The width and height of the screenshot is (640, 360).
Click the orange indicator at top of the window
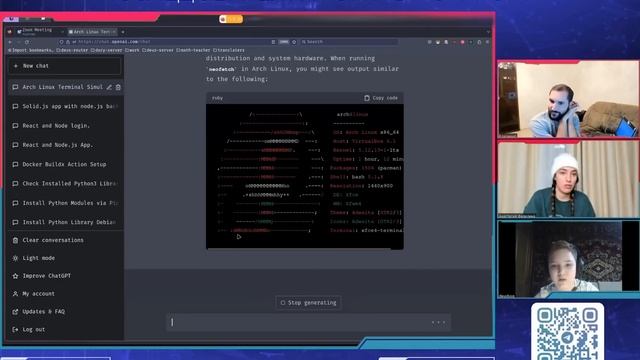click(231, 19)
